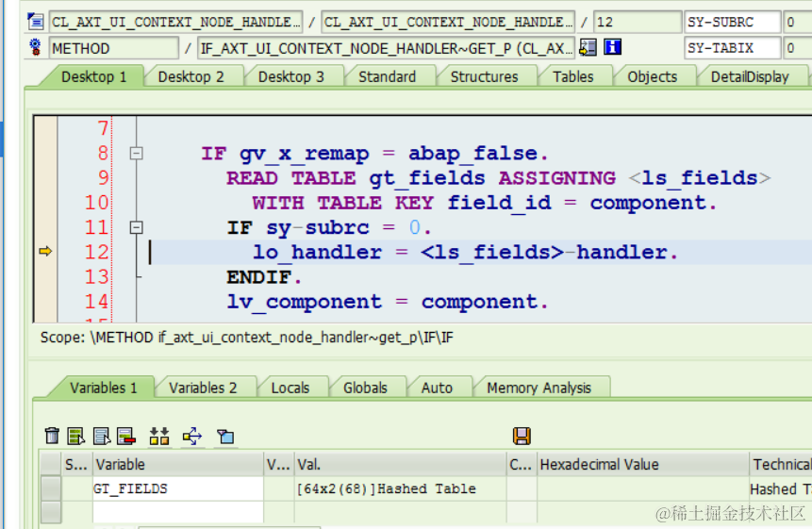Switch to the Variables 2 tab
Screen dimensions: 812x529
click(x=203, y=388)
